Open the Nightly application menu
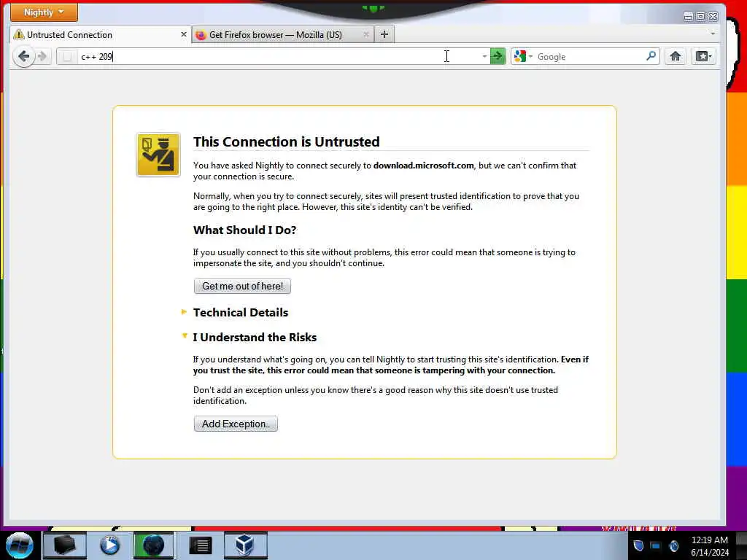747x560 pixels. click(44, 12)
